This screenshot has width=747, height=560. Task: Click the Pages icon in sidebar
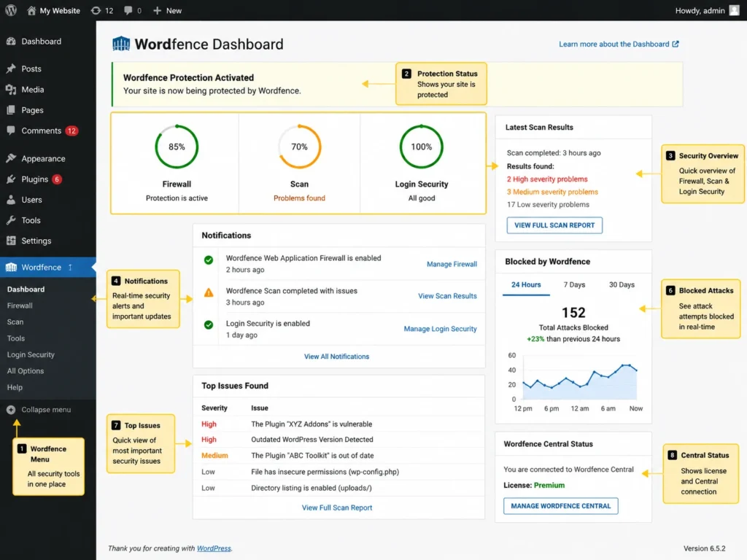[x=11, y=110]
